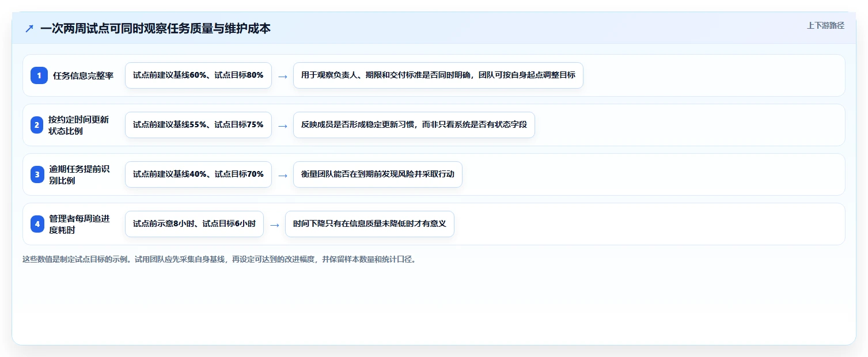Click the 试点前示意8小时、试点目标6小时 box
This screenshot has height=357, width=868.
(x=194, y=224)
